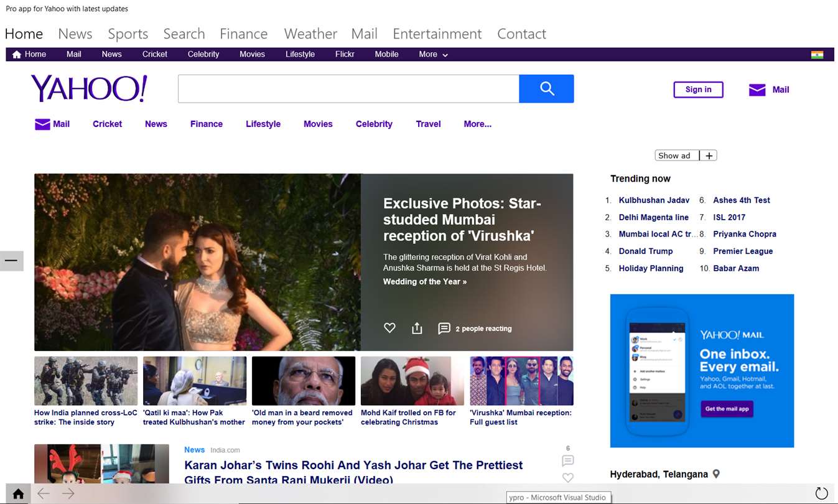838x504 pixels.
Task: Click the location pin next to Hyderabad, Telangana
Action: pos(716,474)
